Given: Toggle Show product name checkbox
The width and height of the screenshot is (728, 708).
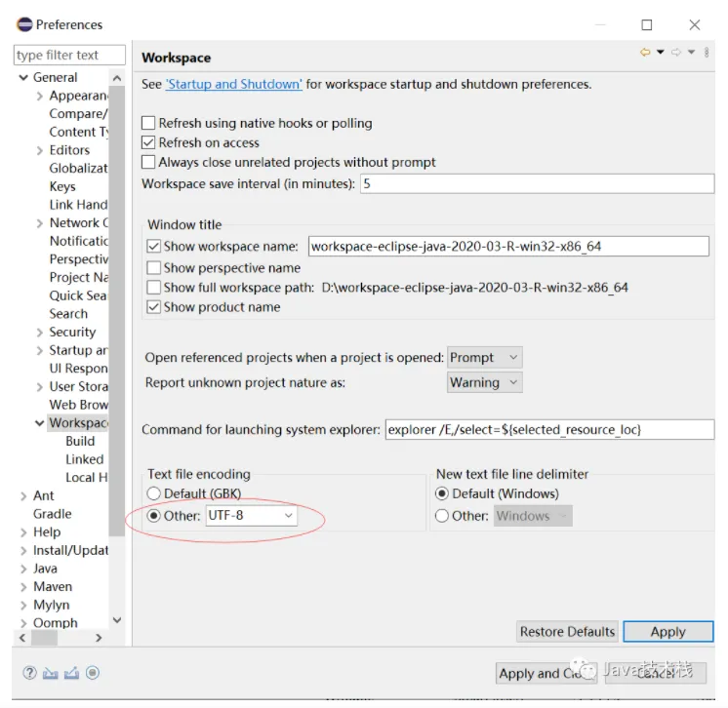Looking at the screenshot, I should click(153, 306).
